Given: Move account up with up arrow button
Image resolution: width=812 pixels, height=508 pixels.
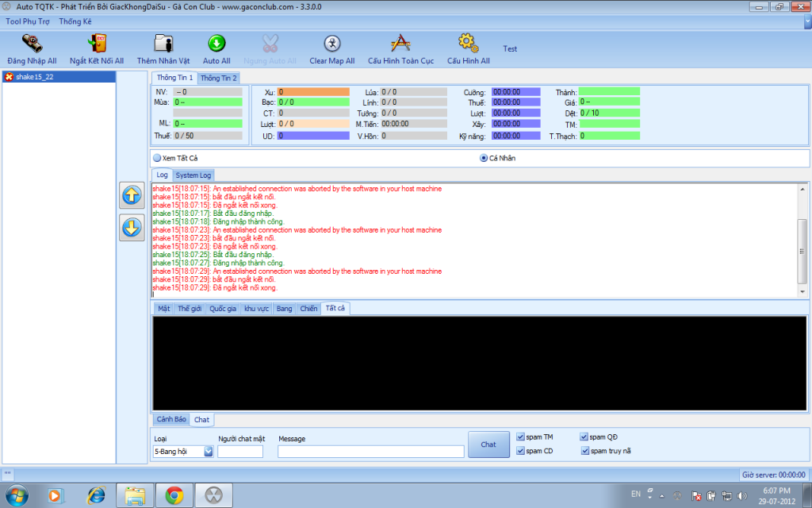Looking at the screenshot, I should [132, 195].
